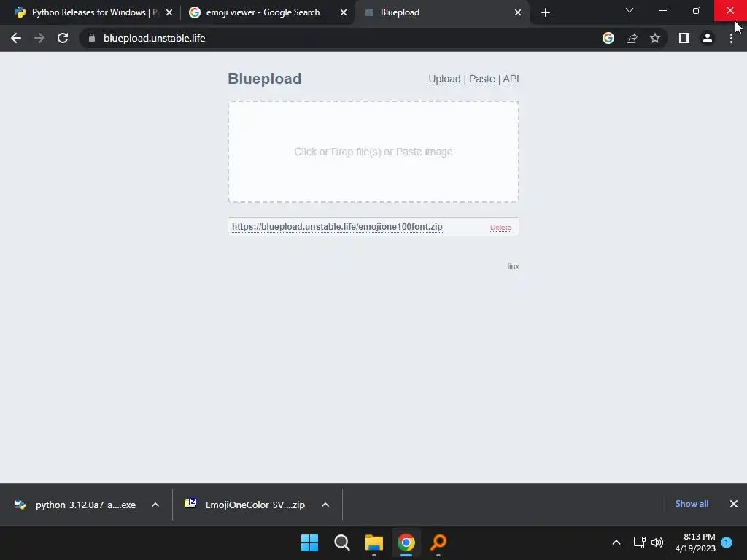Open the Windows Start menu
The image size is (747, 560).
(x=309, y=542)
